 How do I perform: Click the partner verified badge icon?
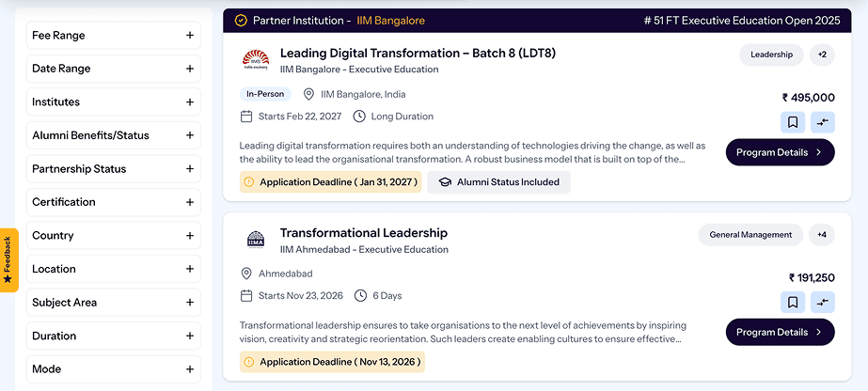pyautogui.click(x=240, y=21)
